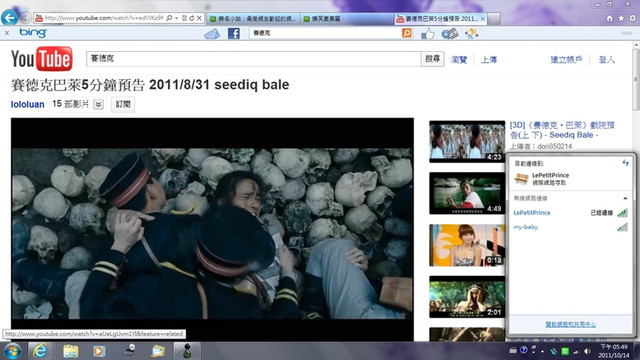Image resolution: width=640 pixels, height=360 pixels.
Task: Open the lololuan channel link
Action: [27, 104]
